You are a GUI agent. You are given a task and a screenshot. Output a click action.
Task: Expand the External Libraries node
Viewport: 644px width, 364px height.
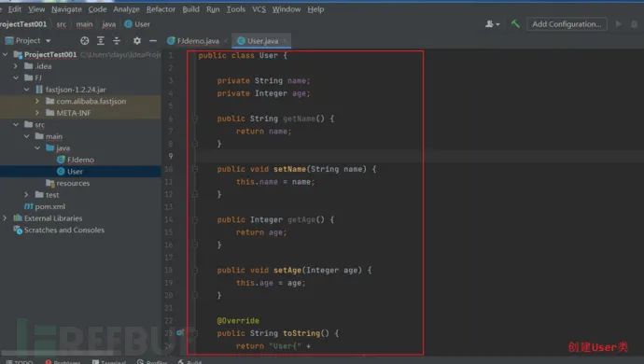tap(5, 218)
